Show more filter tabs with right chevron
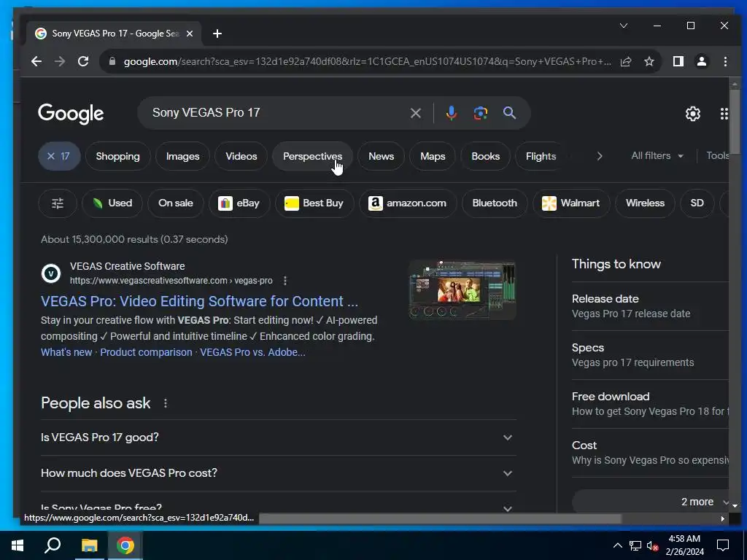747x560 pixels. click(x=600, y=156)
